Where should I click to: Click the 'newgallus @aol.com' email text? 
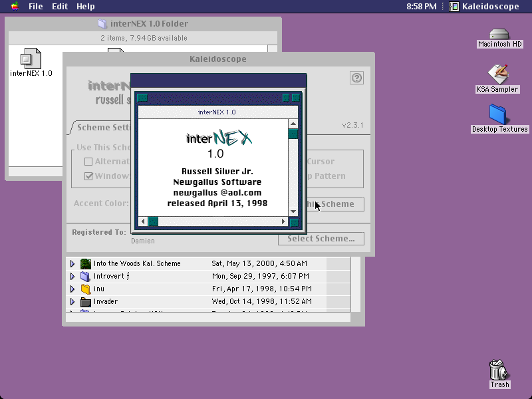217,193
